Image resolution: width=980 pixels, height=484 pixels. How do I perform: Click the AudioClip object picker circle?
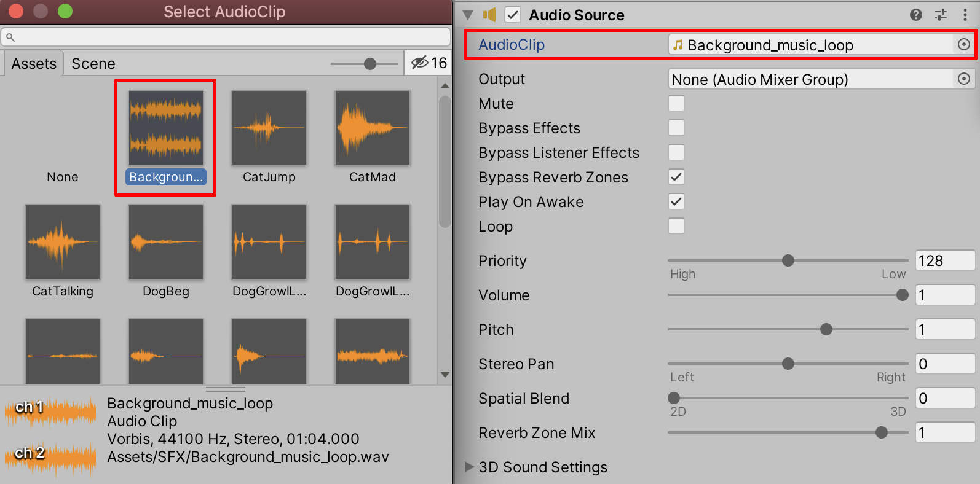[964, 44]
